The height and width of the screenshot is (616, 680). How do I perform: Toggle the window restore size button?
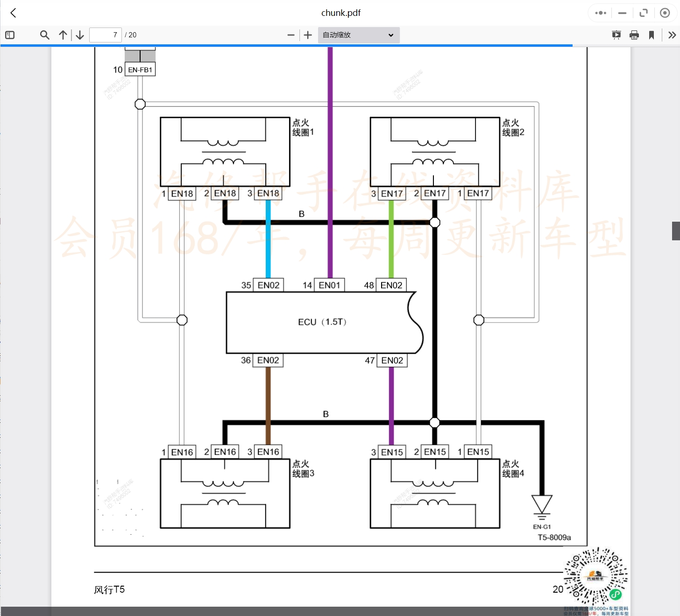[644, 13]
